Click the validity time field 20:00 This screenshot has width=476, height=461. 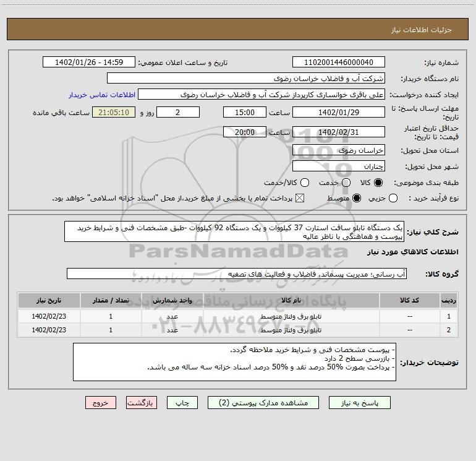(x=245, y=132)
